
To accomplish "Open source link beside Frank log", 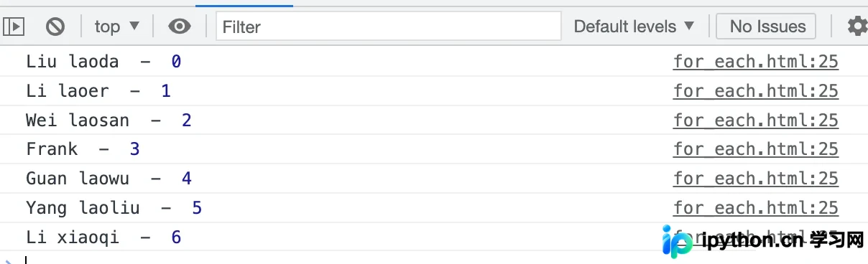I will point(756,149).
